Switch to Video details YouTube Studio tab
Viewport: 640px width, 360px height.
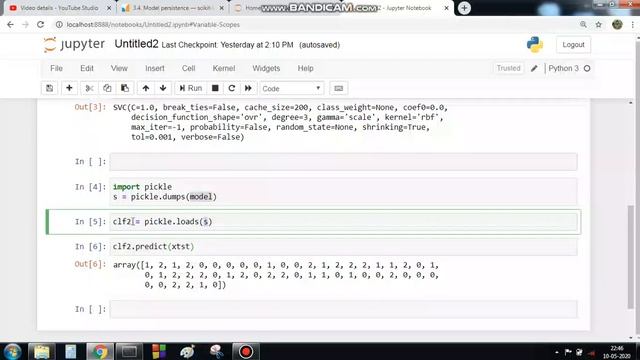[x=60, y=8]
